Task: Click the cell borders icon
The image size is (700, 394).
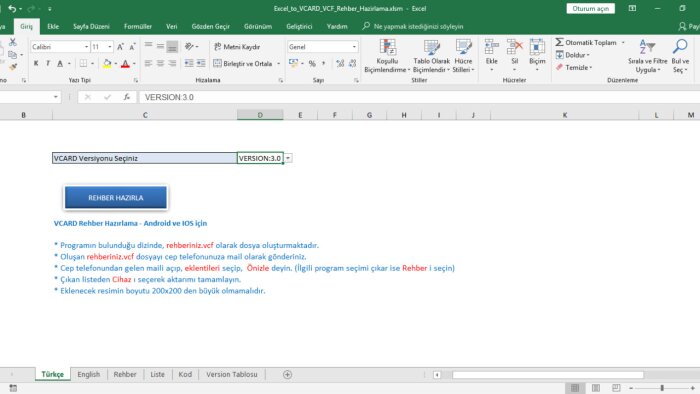Action: pos(83,64)
